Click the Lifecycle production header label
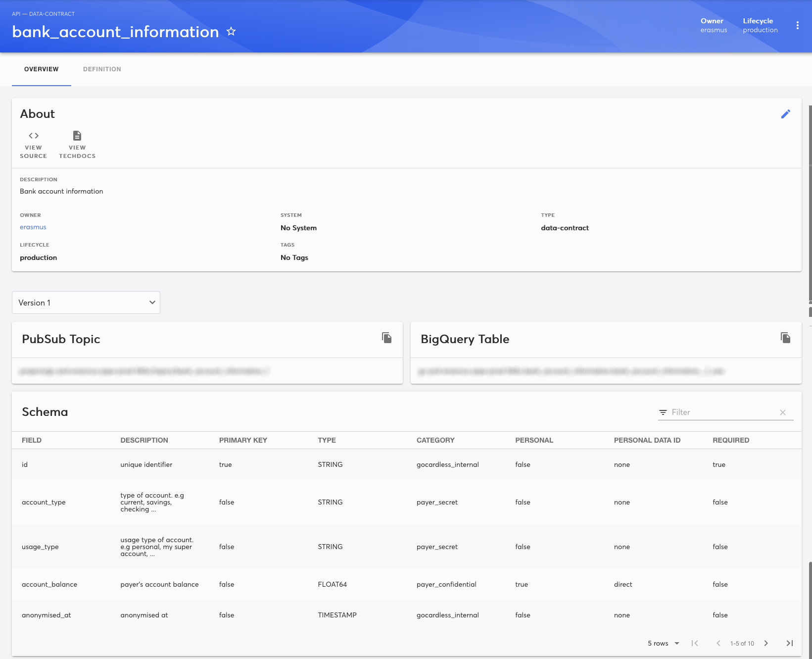This screenshot has width=812, height=659. coord(760,25)
